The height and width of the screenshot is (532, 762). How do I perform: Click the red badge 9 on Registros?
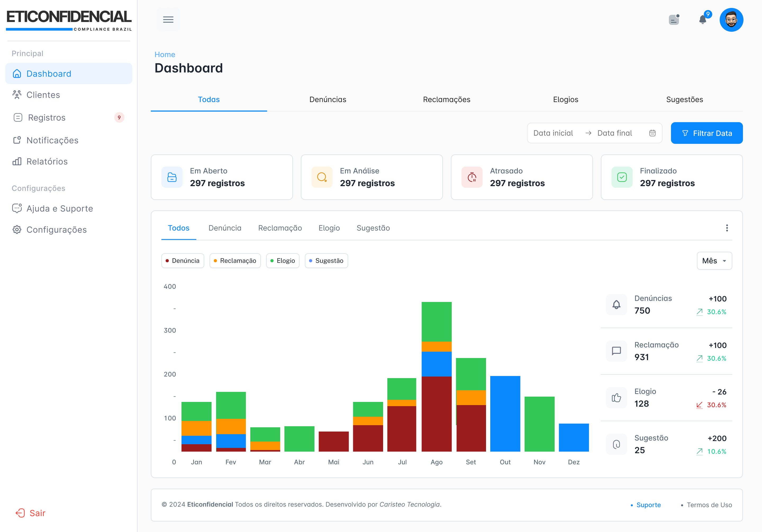tap(119, 117)
